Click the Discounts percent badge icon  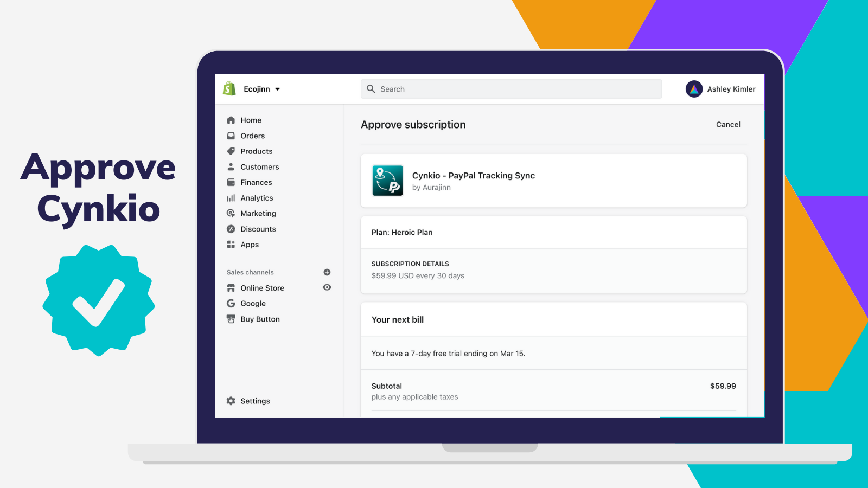coord(231,229)
